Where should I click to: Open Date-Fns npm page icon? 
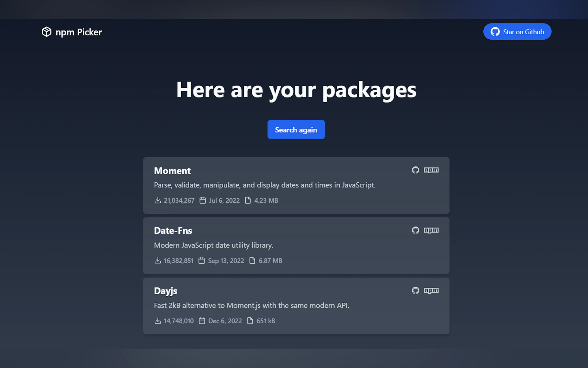click(431, 230)
